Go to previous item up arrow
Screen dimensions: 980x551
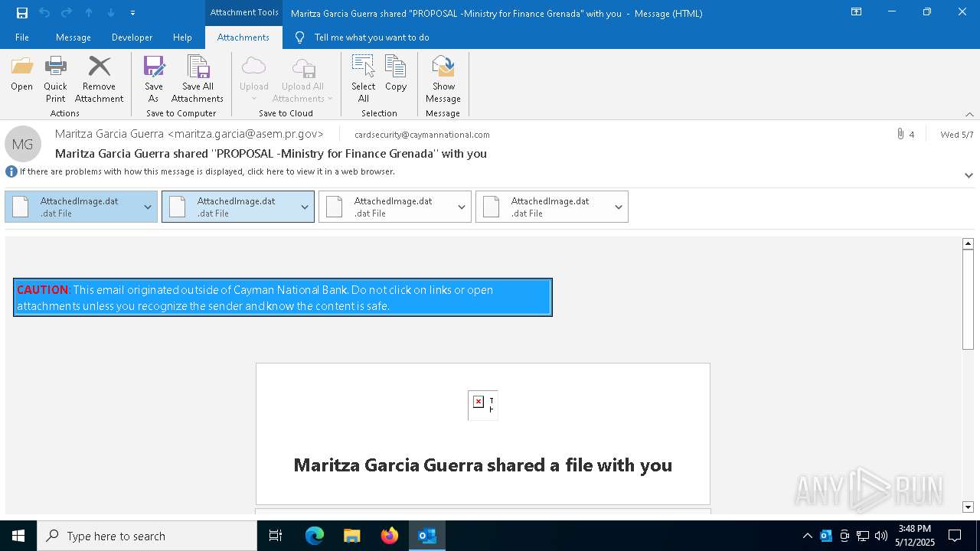click(89, 13)
